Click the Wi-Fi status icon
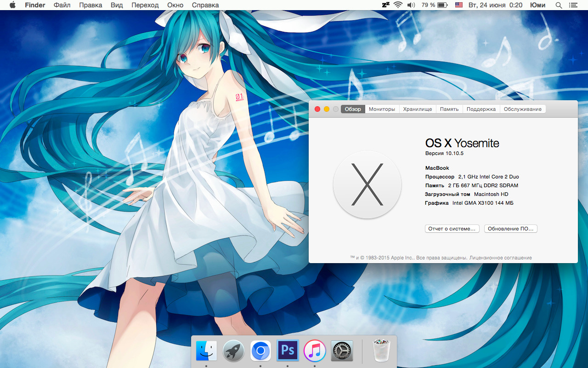 398,5
